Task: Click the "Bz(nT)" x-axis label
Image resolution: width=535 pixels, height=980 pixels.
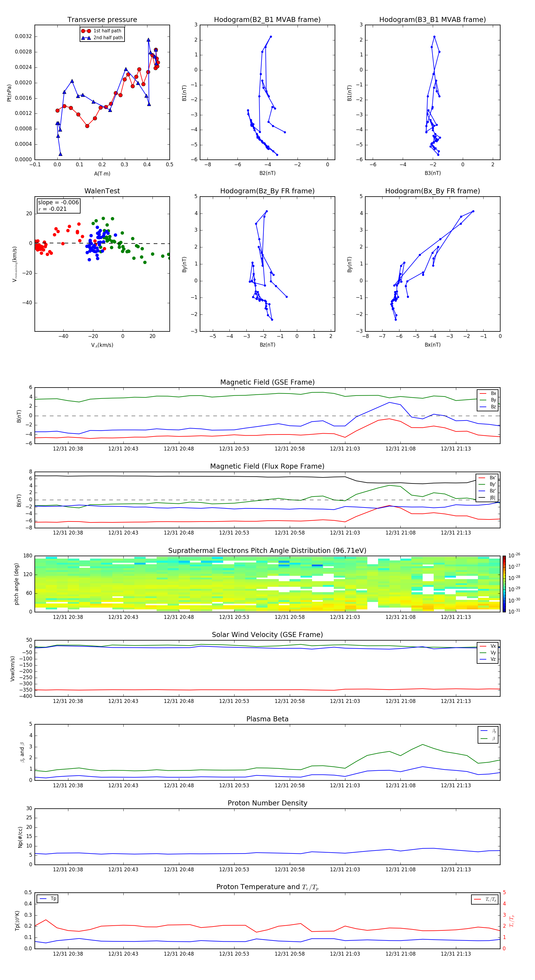Action: [267, 345]
